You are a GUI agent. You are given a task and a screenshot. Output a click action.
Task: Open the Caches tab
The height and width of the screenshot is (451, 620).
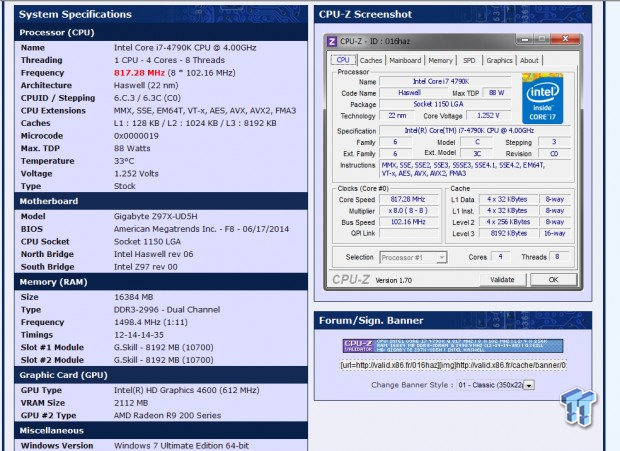(371, 60)
